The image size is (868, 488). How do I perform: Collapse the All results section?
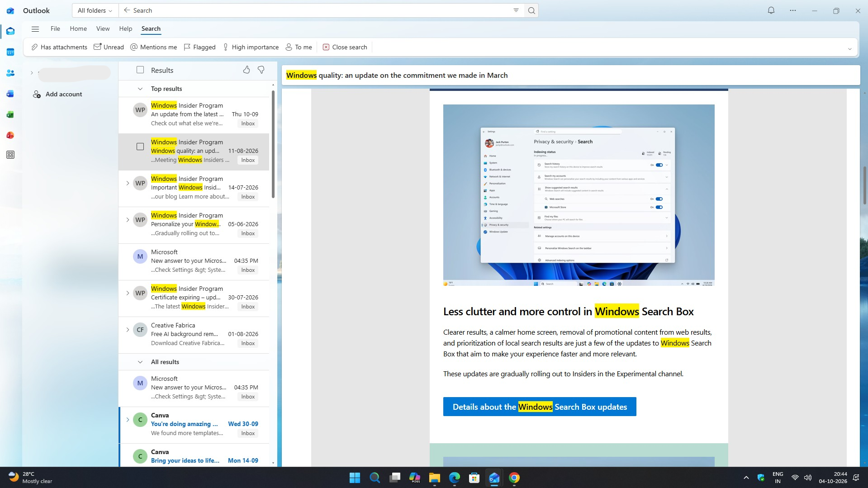click(x=140, y=362)
